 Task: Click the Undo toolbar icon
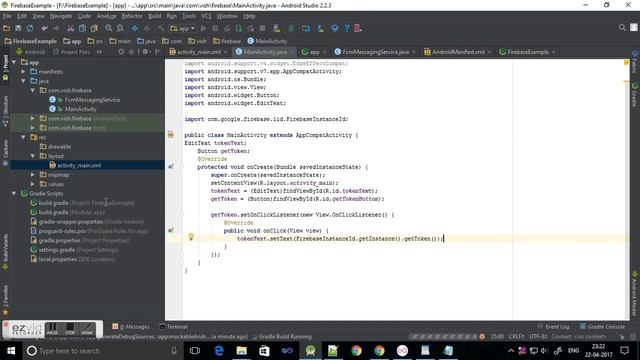[x=44, y=28]
